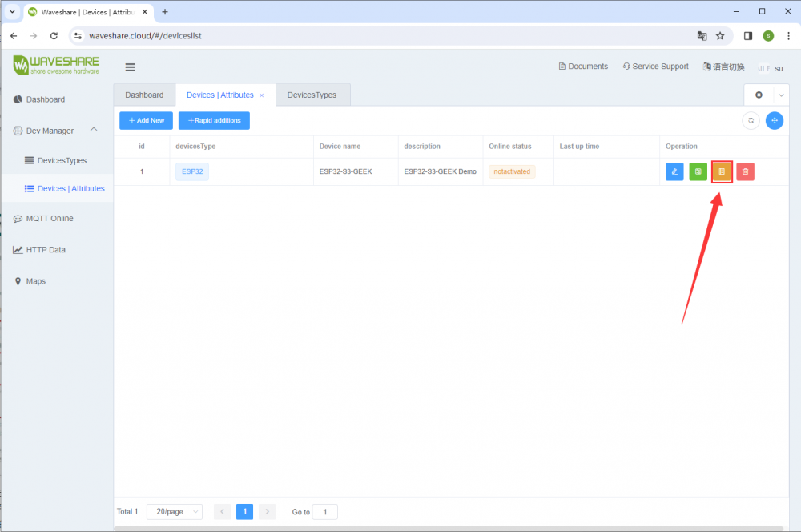This screenshot has height=532, width=801.
Task: Click the blue edit pencil icon for ESP32-S3-GEEK
Action: pos(674,171)
